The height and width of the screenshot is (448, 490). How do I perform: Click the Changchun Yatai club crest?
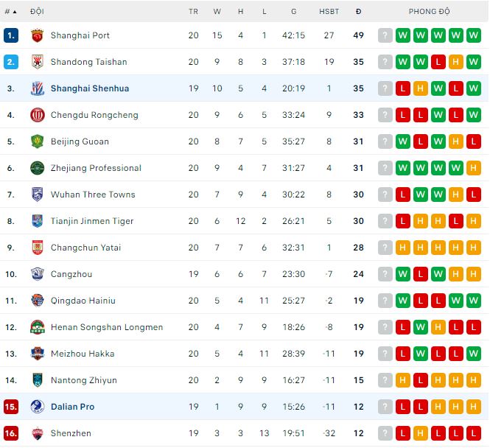[x=37, y=248]
